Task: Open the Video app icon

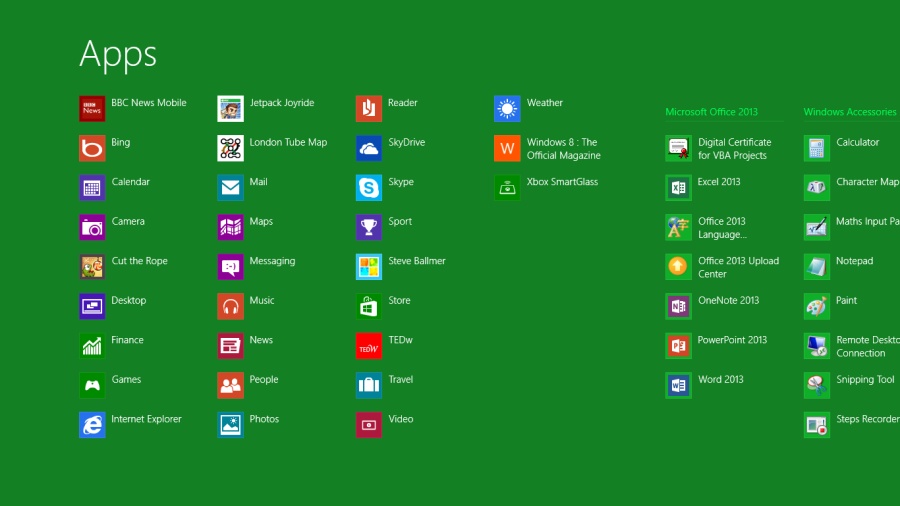Action: point(368,425)
